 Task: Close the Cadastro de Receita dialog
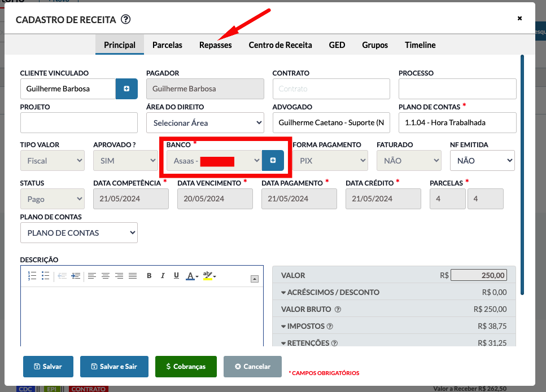519,19
